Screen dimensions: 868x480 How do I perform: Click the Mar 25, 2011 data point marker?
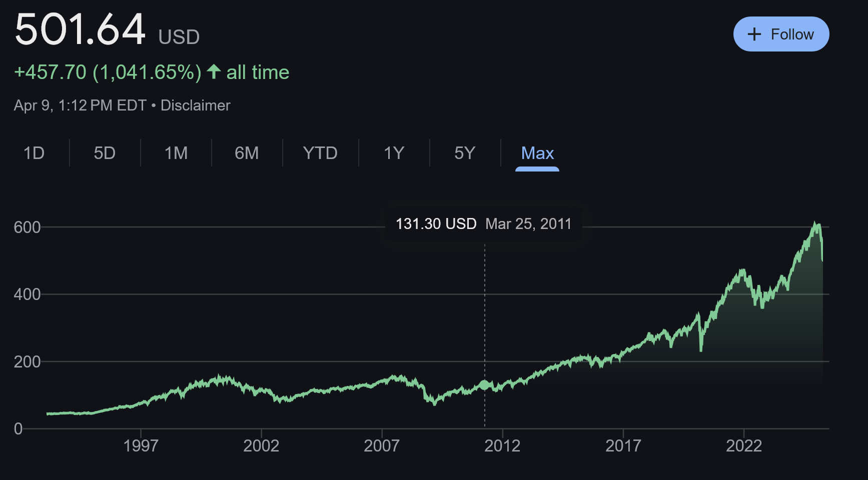[x=484, y=384]
